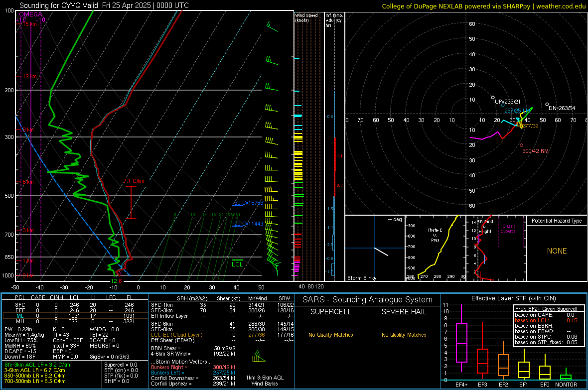The image size is (588, 390).
Task: Click the NONE hazard type text
Action: tap(557, 251)
